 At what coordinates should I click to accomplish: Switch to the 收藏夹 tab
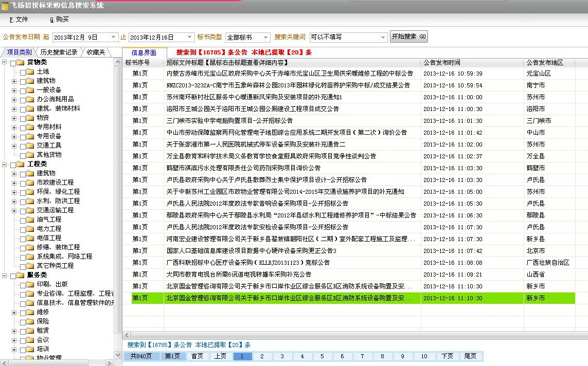tap(96, 52)
